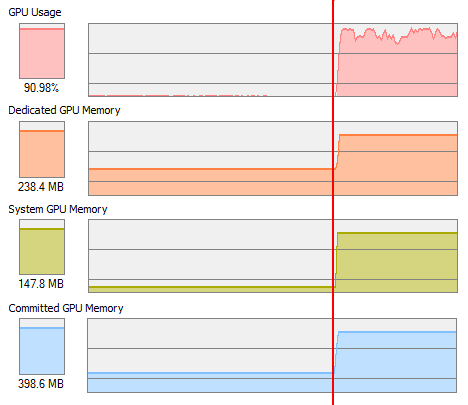Click the Committed GPU Memory heading

click(x=66, y=308)
